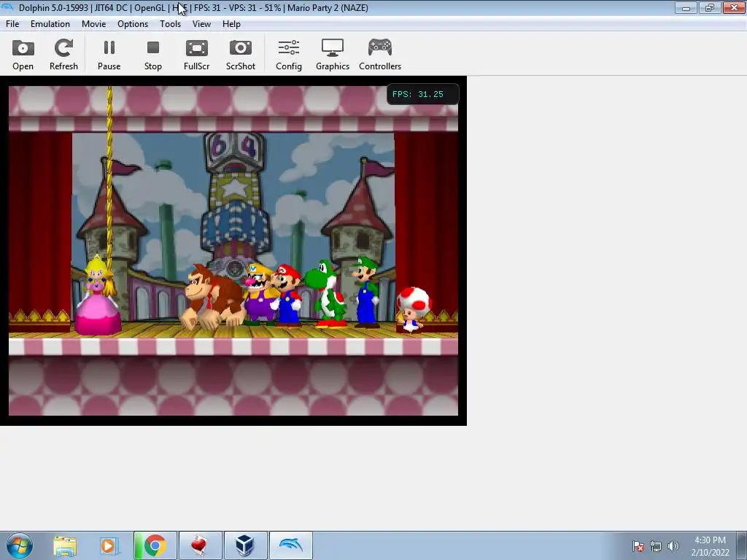Screen dimensions: 747x560
Task: Open the Controllers settings
Action: 379,55
